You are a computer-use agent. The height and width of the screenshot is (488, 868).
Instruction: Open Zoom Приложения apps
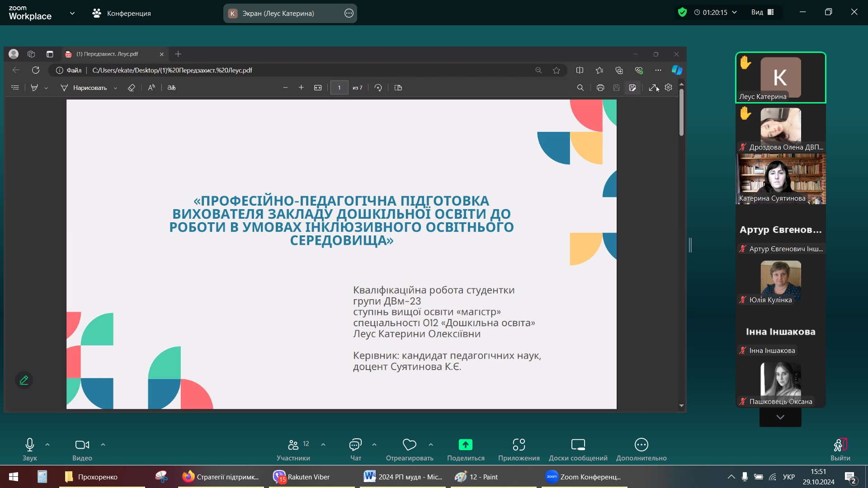[x=519, y=449]
